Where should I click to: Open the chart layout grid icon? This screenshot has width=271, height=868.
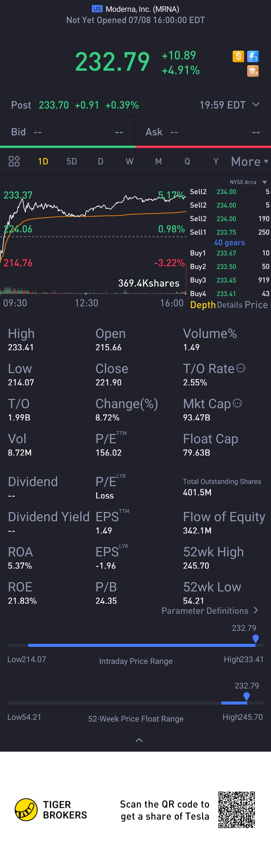(x=14, y=161)
